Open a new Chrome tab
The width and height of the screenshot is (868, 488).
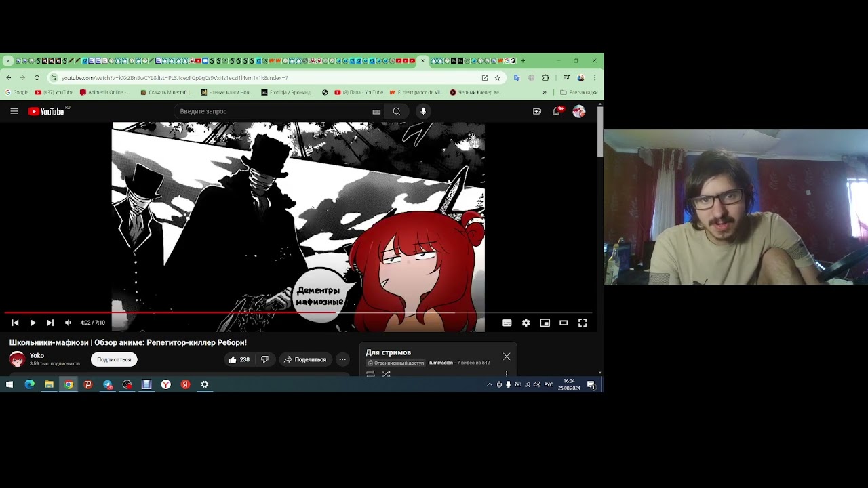pos(523,61)
